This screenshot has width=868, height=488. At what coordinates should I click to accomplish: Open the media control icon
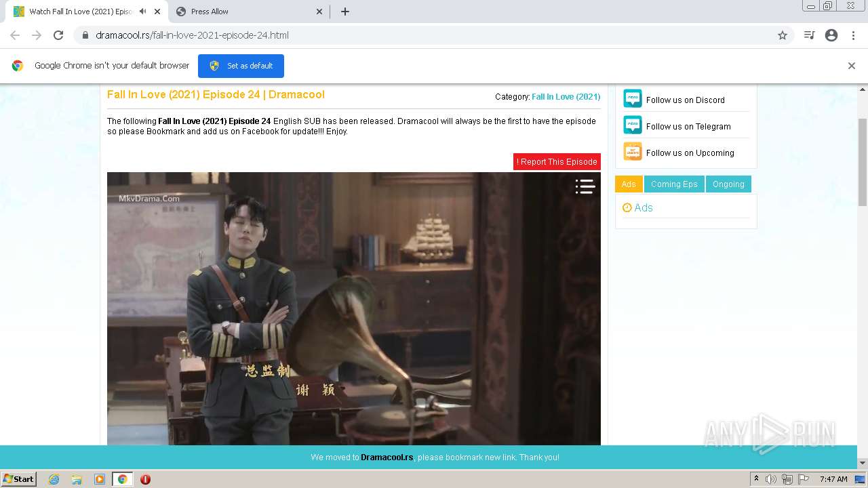click(x=809, y=35)
